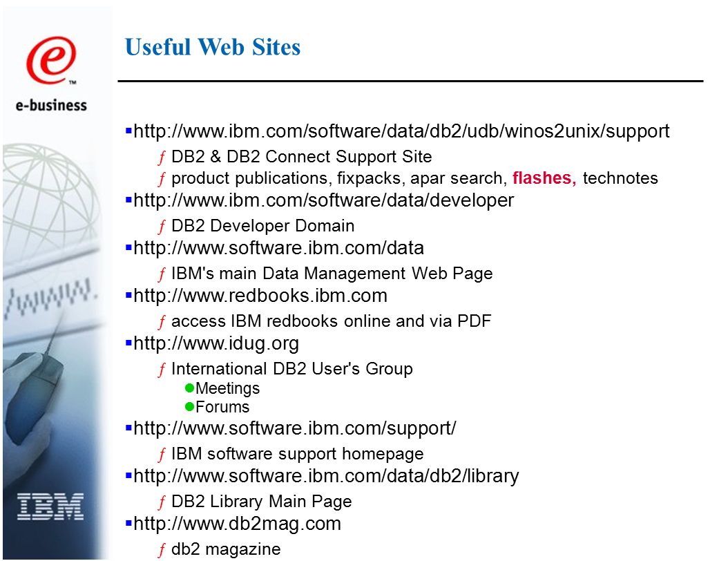Open the ibm.com/software/data/developer link
This screenshot has width=728, height=561.
coord(324,200)
